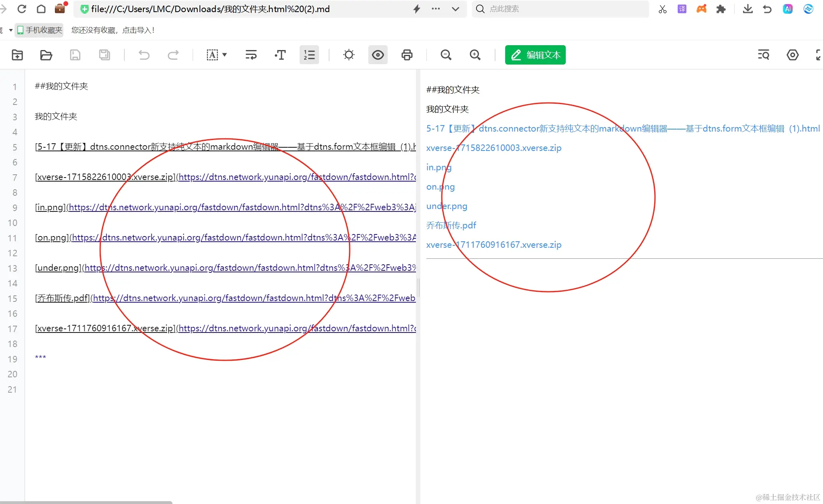Toggle the brightness theme icon
This screenshot has height=504, width=823.
(x=349, y=55)
